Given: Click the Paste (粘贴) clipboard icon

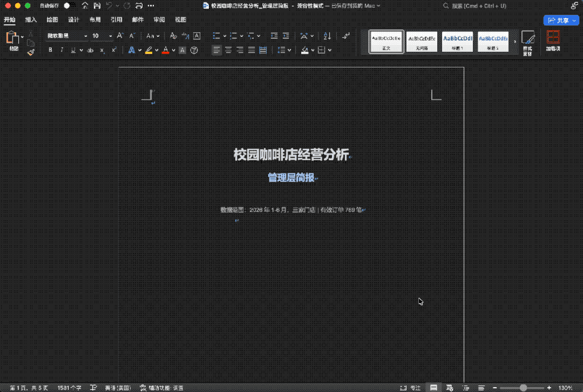Looking at the screenshot, I should pos(12,38).
